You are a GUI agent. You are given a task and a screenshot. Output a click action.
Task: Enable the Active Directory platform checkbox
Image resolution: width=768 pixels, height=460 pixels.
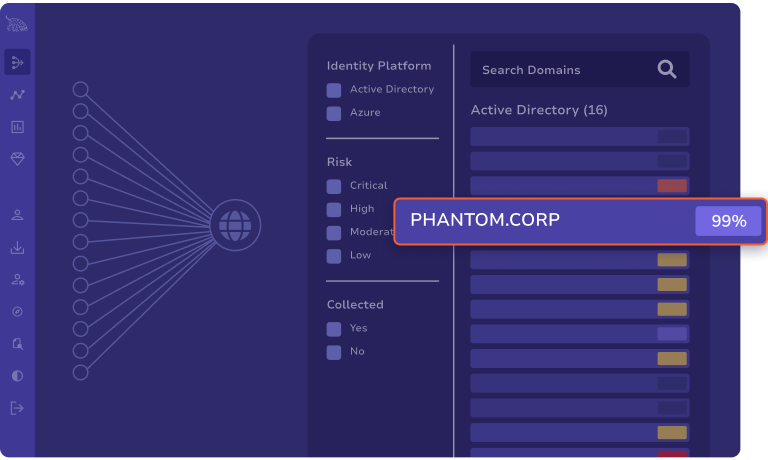coord(334,90)
